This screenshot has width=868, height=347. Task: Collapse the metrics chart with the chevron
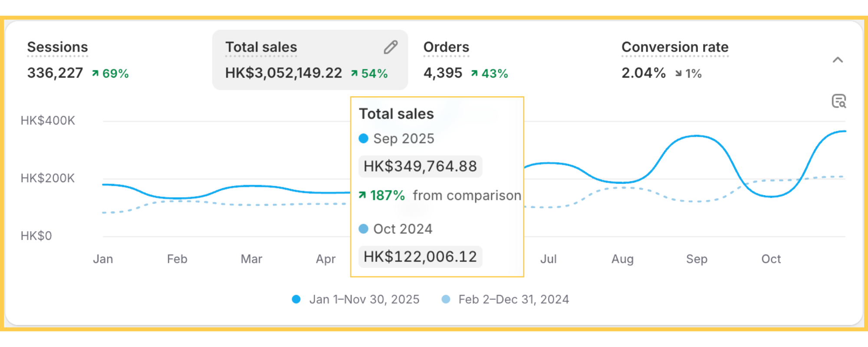(x=838, y=60)
